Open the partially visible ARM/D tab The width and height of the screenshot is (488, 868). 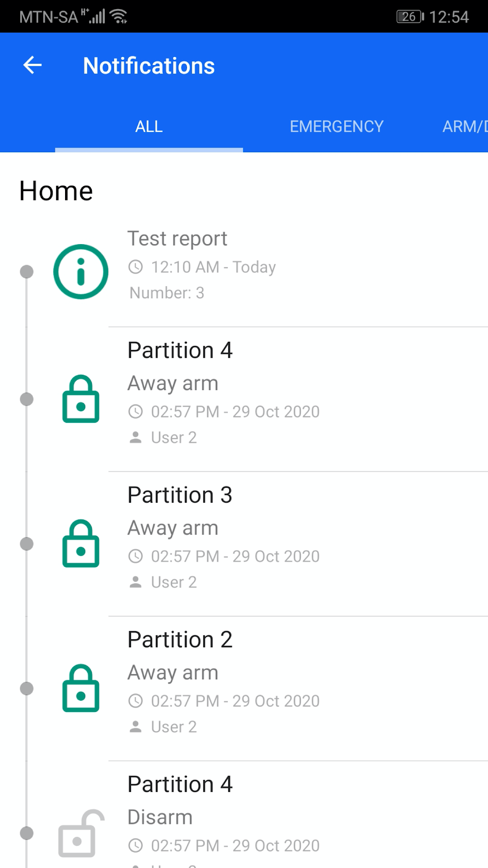pyautogui.click(x=464, y=126)
